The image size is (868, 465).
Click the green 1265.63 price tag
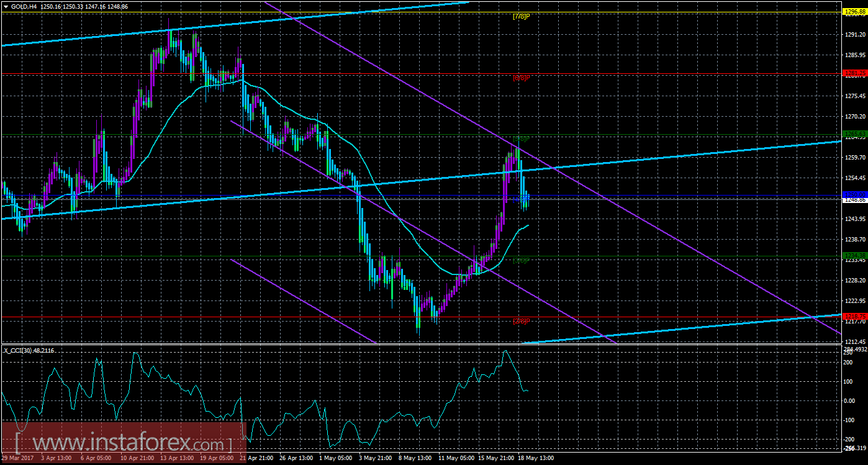click(x=854, y=133)
